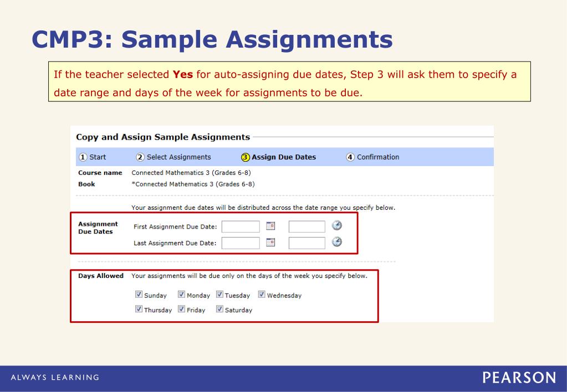
Task: Click the Last Assignment Due Date time field
Action: pos(307,243)
